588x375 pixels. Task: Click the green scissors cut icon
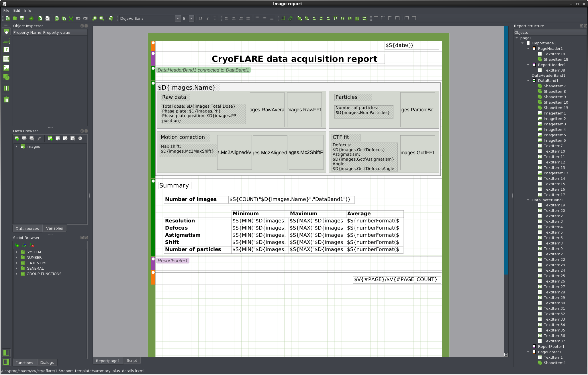click(71, 18)
